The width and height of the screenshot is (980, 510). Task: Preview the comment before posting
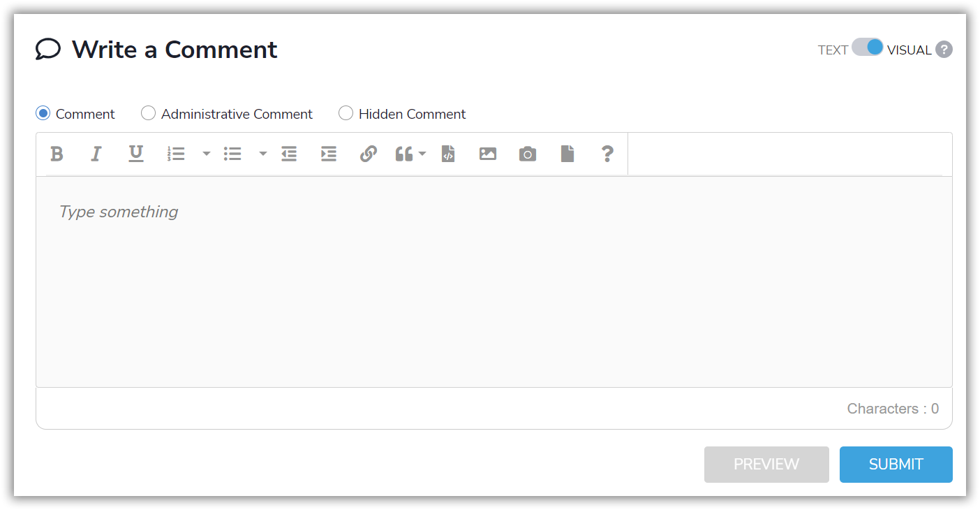point(766,464)
